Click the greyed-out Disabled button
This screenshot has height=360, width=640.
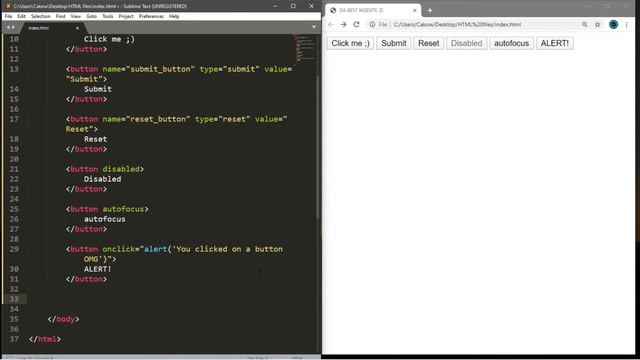[467, 43]
